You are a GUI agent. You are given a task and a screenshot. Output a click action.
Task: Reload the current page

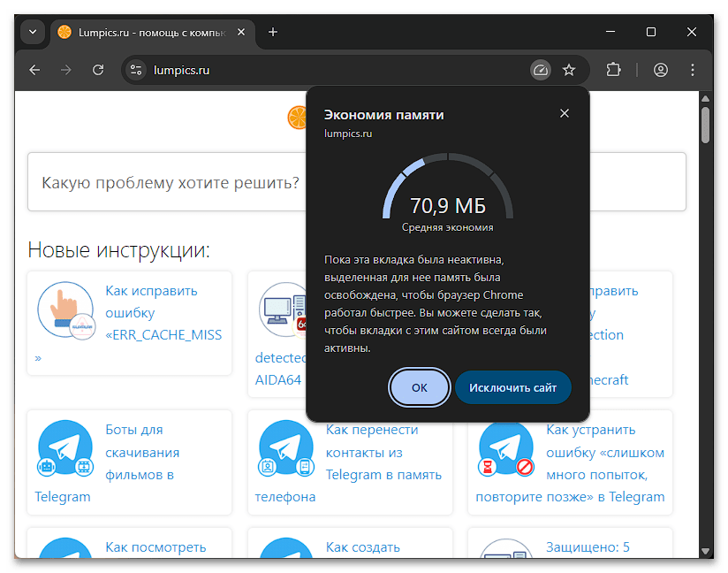[98, 70]
